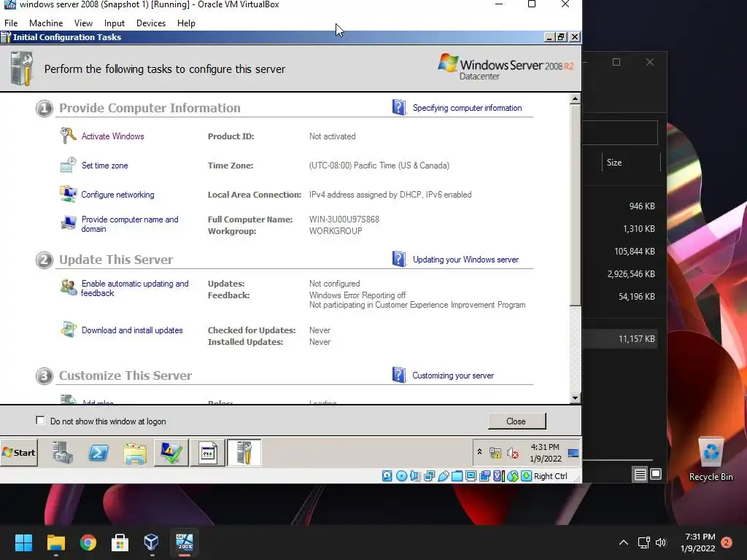Click VirtualBox network status indicator
747x560 pixels.
coord(429,475)
